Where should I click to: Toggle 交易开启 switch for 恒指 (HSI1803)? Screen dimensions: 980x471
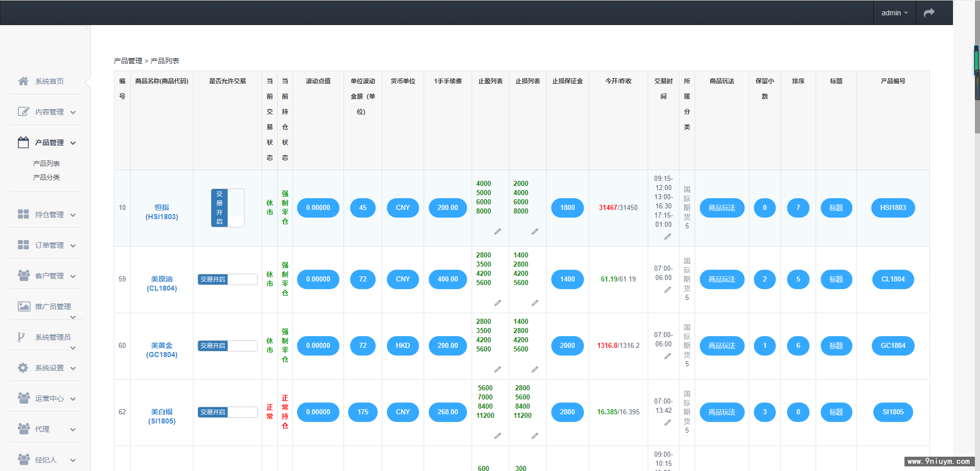pos(228,208)
